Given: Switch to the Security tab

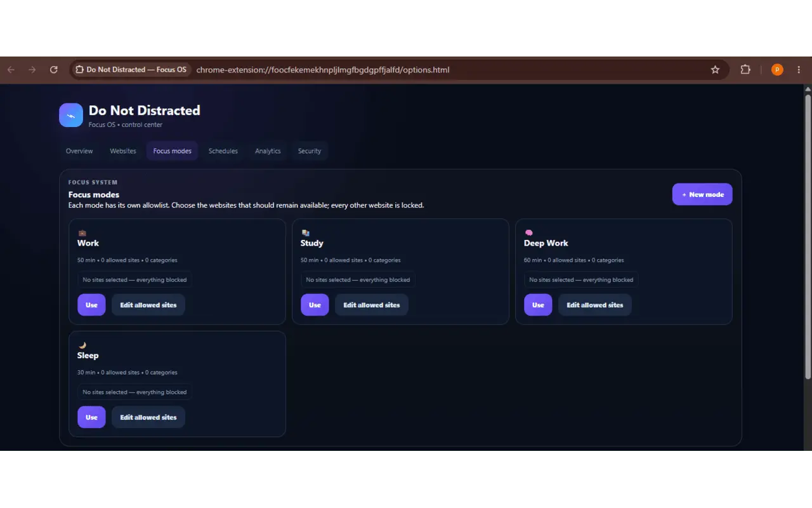Looking at the screenshot, I should click(310, 151).
